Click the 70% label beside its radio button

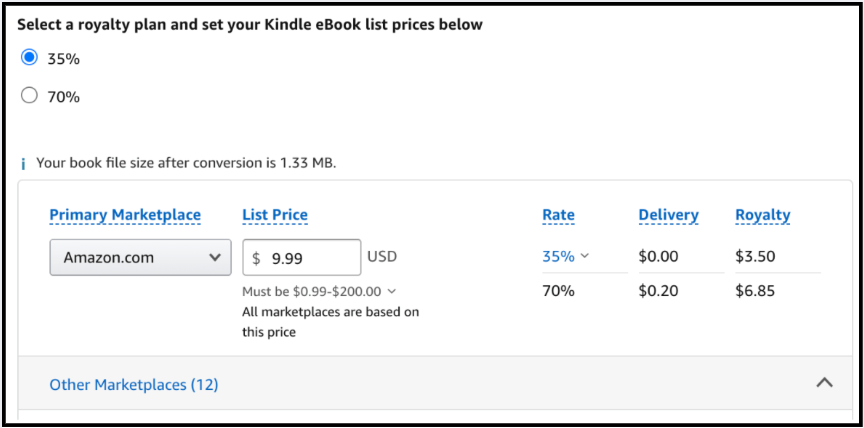[63, 97]
